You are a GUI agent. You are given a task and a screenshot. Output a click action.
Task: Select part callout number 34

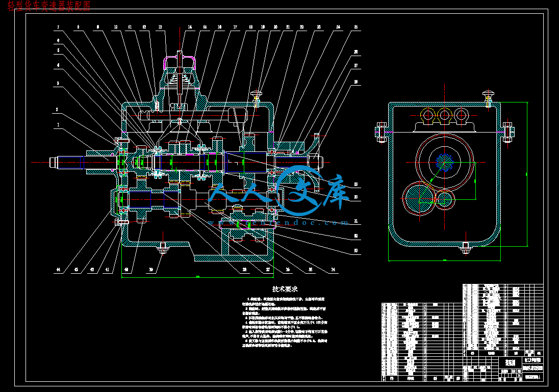pos(333,270)
